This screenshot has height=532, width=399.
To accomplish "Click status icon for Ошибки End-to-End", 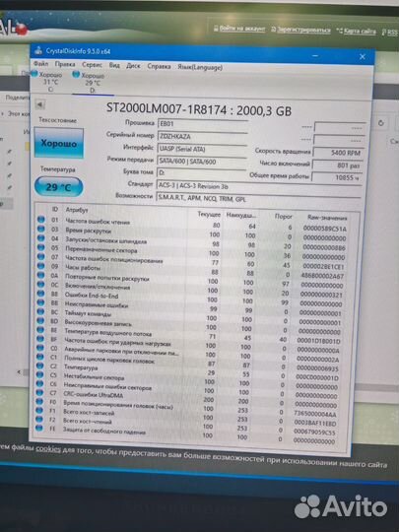I will 40,294.
